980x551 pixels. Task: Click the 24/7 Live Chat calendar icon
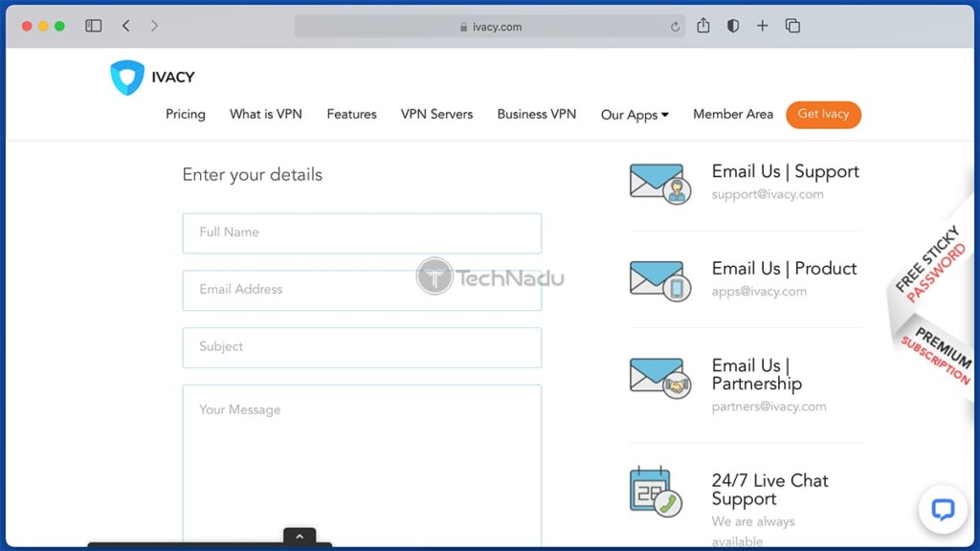coord(656,492)
